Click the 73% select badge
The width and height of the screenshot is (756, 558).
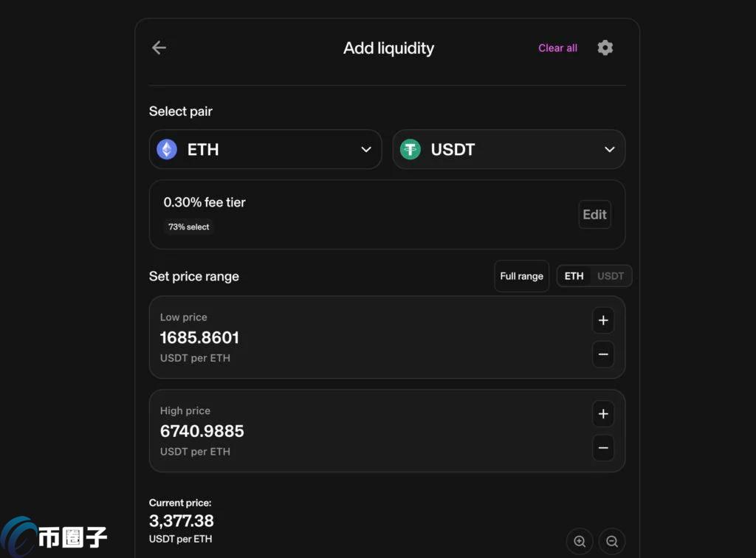[x=189, y=227]
